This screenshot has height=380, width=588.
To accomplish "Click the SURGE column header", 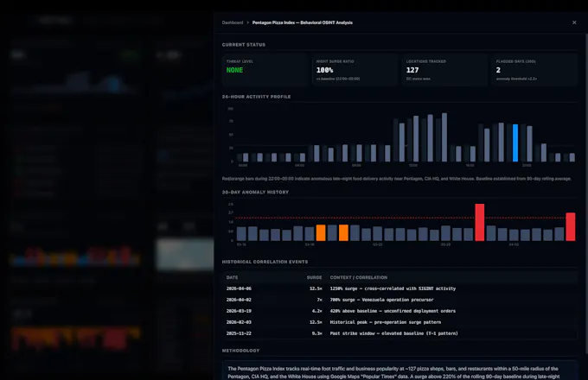I will point(314,277).
